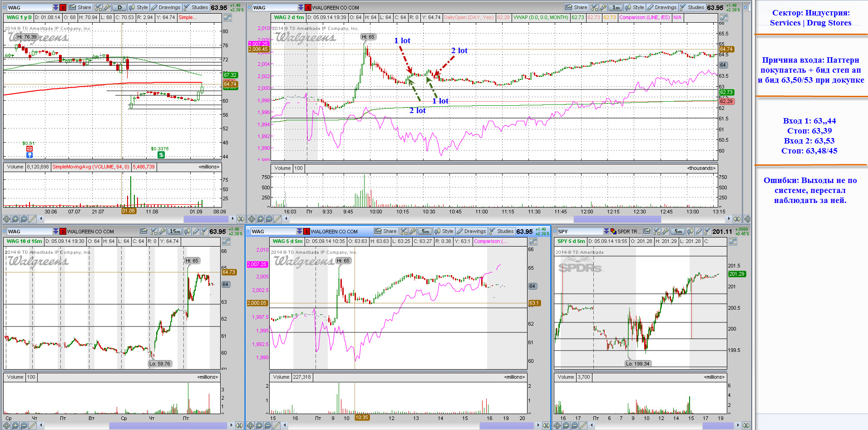Click the WAG symbol field in top-left chart
This screenshot has width=868, height=430.
click(30, 7)
